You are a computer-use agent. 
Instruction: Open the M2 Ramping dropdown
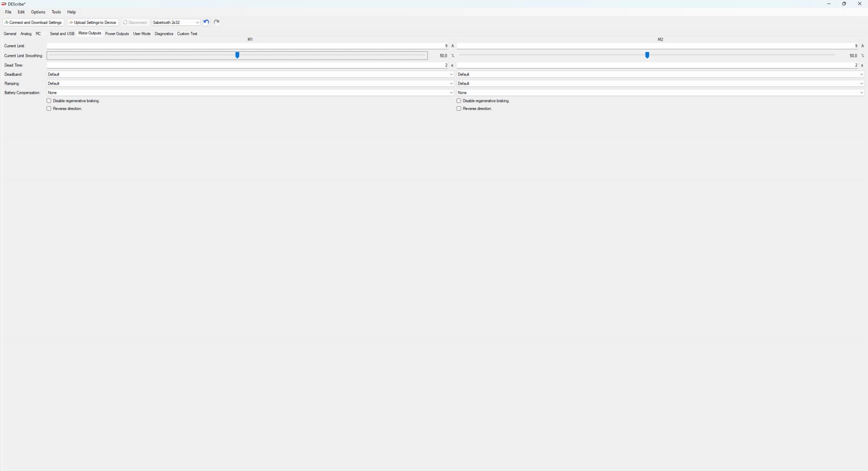pos(660,84)
